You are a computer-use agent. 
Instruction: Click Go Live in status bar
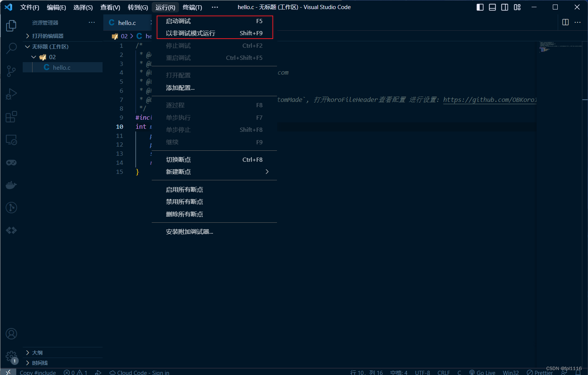pyautogui.click(x=482, y=372)
